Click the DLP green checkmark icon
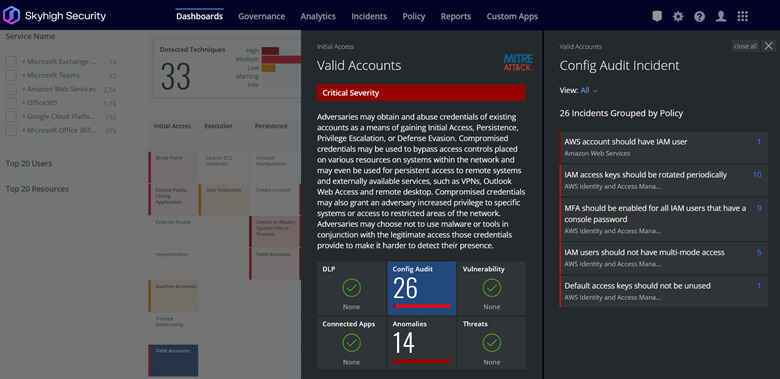 tap(351, 287)
